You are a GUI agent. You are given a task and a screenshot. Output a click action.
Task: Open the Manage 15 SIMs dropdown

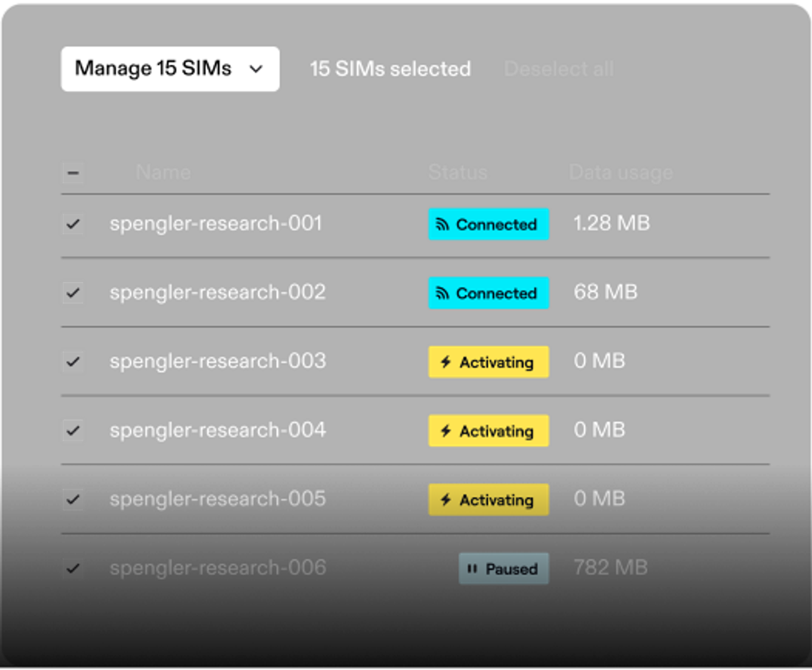point(170,69)
